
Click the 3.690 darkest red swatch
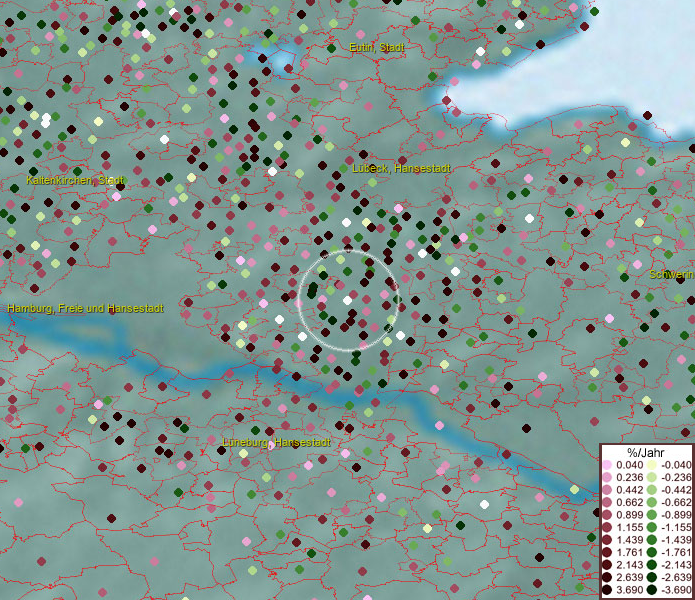pyautogui.click(x=607, y=590)
